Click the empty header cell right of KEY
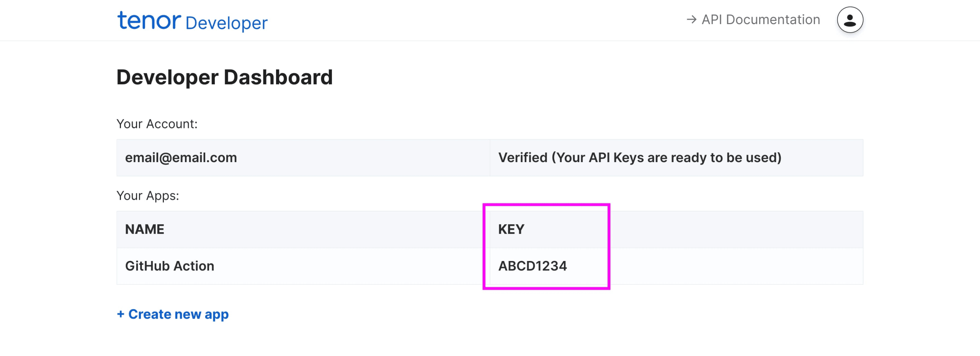980x356 pixels. point(736,229)
